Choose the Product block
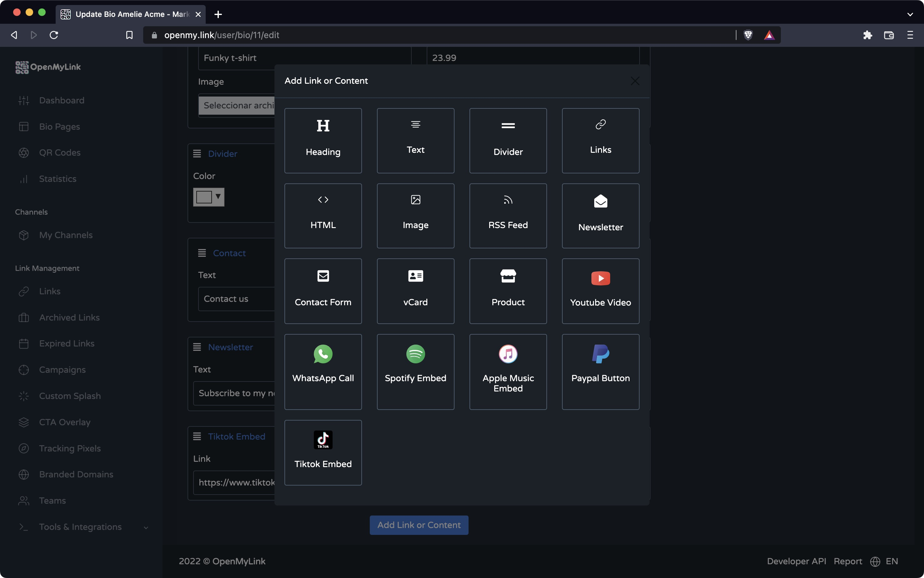This screenshot has width=924, height=578. click(508, 291)
